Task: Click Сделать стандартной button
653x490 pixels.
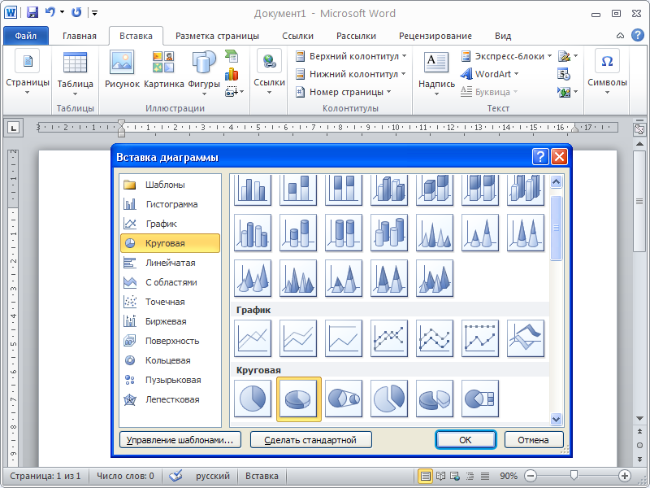Action: click(x=311, y=440)
